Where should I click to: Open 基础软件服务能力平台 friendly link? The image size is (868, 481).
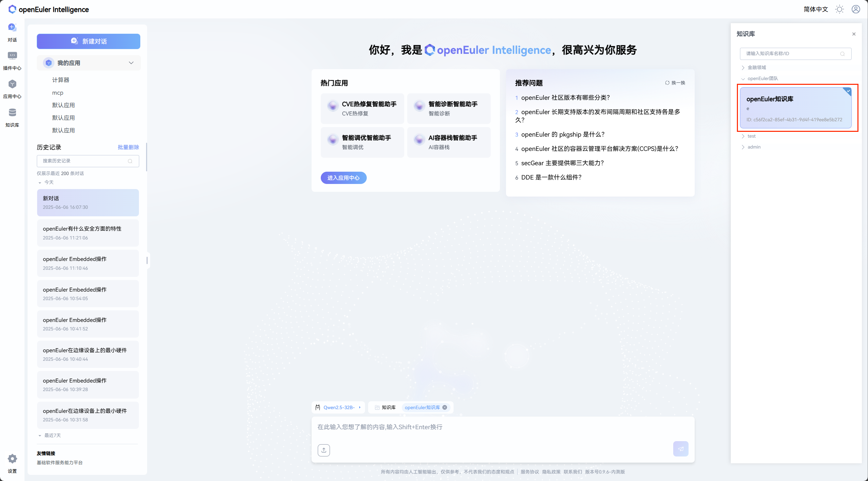[x=60, y=463]
